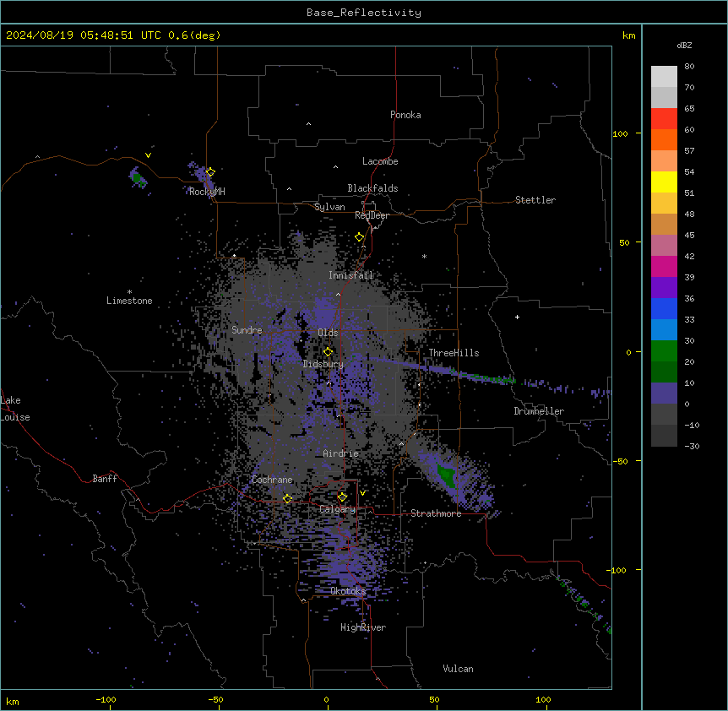Image resolution: width=728 pixels, height=711 pixels.
Task: Click the Blackfalds town label
Action: click(x=372, y=188)
